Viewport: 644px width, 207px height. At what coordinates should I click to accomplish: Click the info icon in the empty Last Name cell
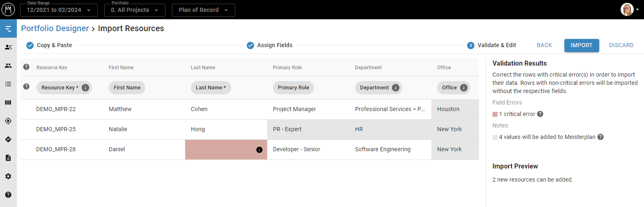coord(259,150)
